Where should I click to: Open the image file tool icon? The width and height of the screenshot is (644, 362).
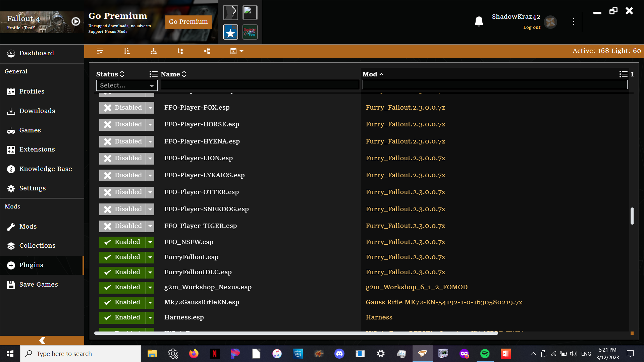point(250,13)
